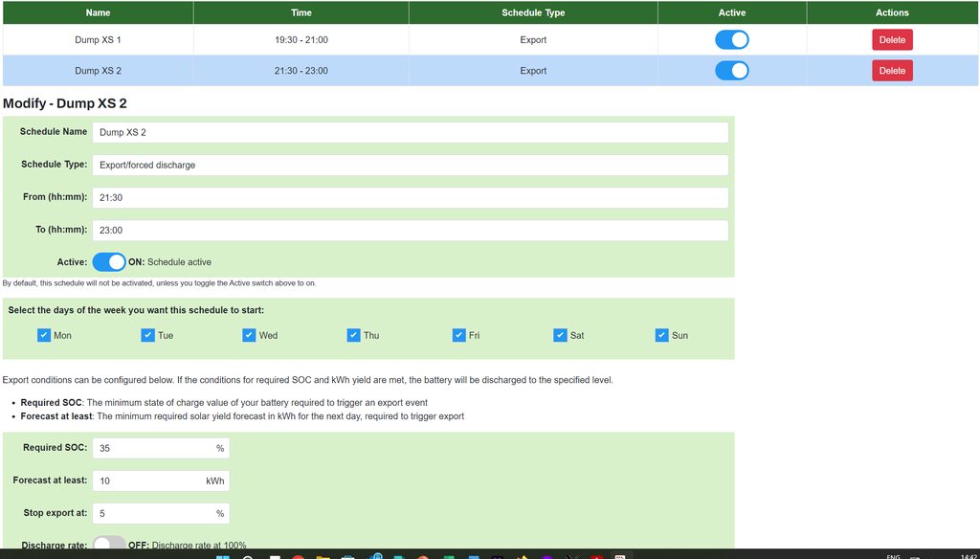Uncheck the Sat checkbox
The image size is (980, 559).
(560, 335)
